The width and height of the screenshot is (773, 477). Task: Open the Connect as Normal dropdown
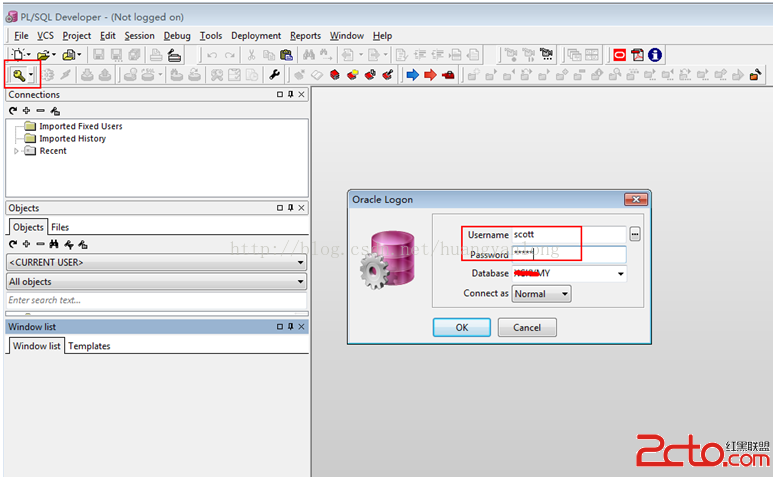tap(541, 294)
